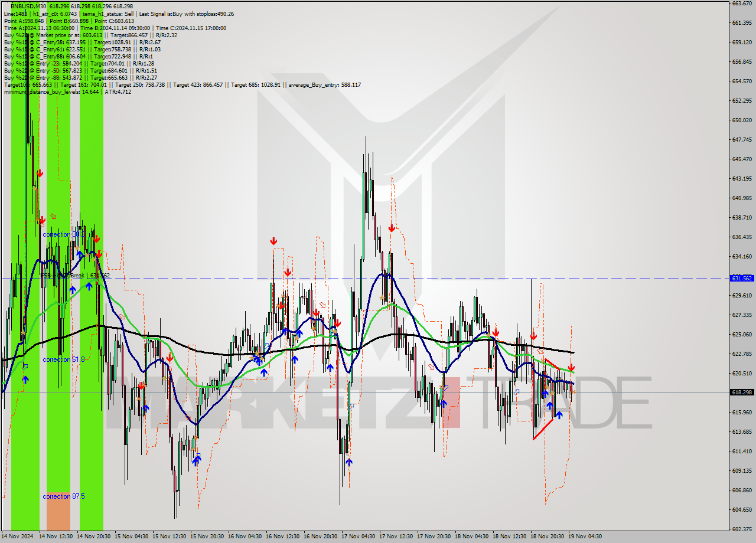Click the 'Point C:603.613' value

pos(114,21)
